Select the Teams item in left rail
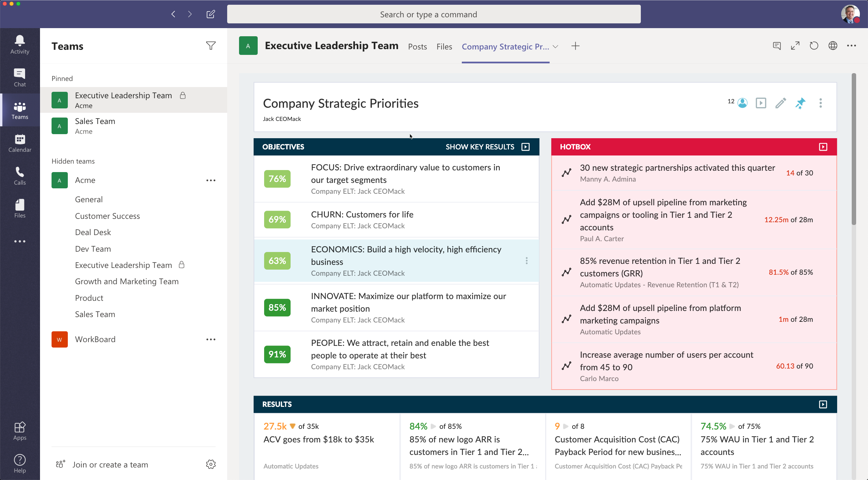Image resolution: width=868 pixels, height=480 pixels. pyautogui.click(x=20, y=110)
